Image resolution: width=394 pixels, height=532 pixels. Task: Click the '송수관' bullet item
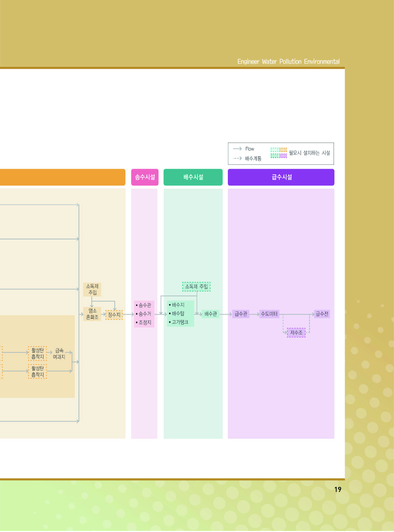[143, 305]
